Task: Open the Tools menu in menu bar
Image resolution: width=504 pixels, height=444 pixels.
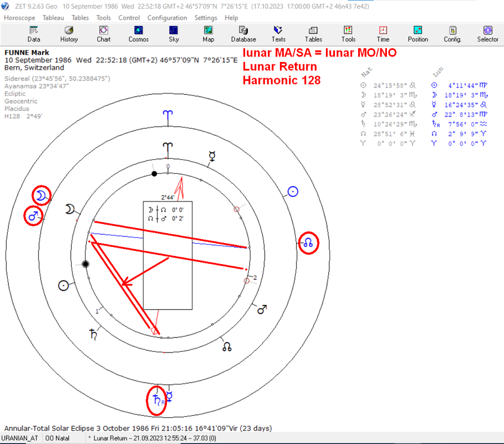Action: pyautogui.click(x=104, y=18)
